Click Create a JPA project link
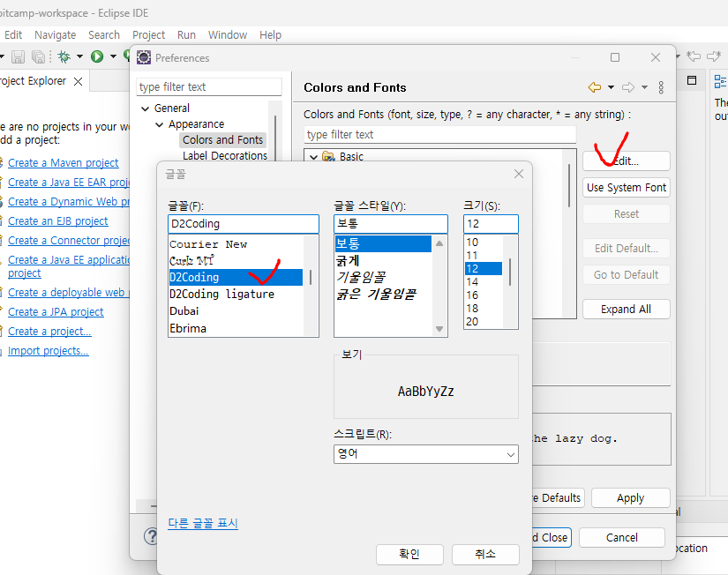Screen dimensions: 728x575 pos(56,312)
